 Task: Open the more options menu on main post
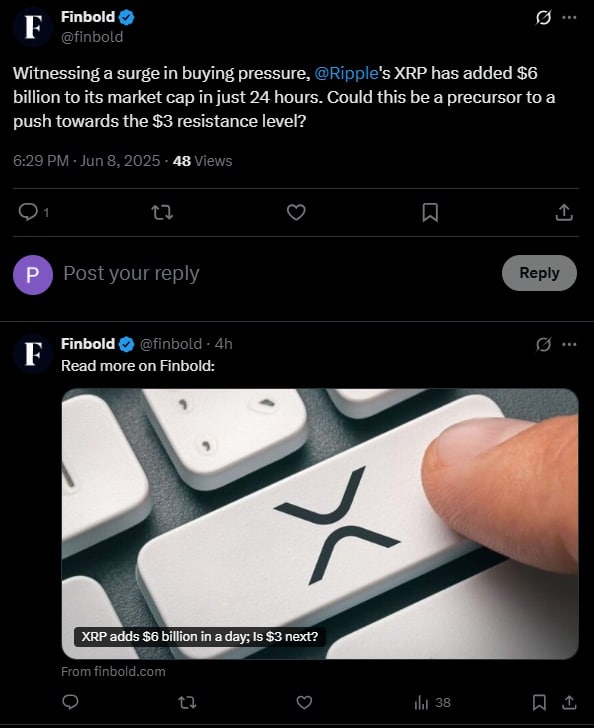(x=569, y=18)
